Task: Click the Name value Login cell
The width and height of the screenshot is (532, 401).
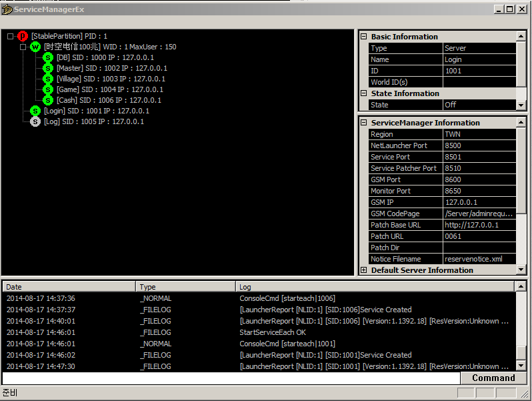Action: coord(479,59)
